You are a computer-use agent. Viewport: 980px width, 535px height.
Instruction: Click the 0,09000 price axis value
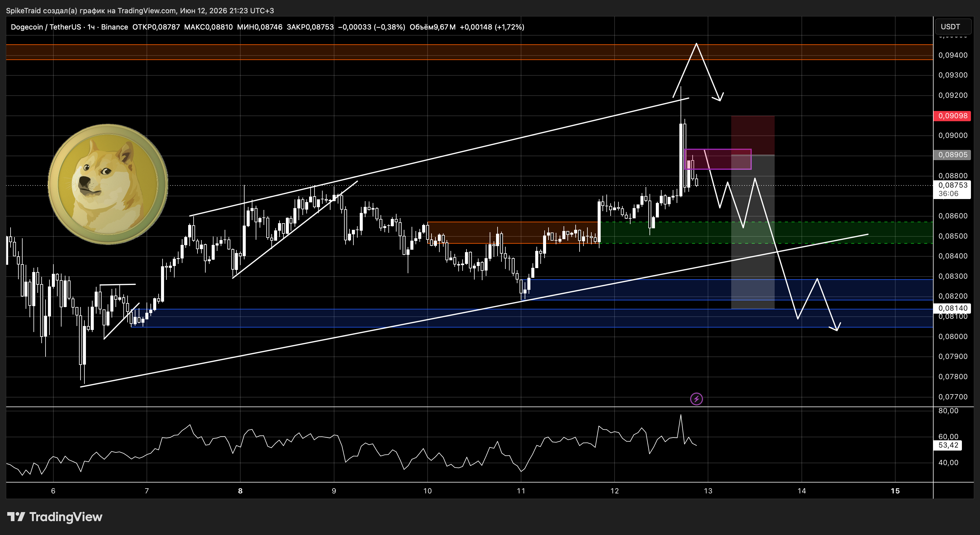pos(953,135)
